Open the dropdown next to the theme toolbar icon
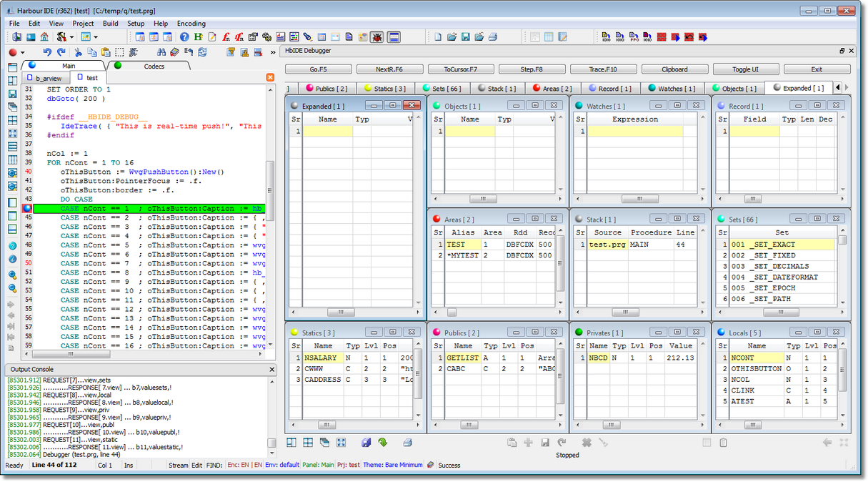 (x=95, y=36)
